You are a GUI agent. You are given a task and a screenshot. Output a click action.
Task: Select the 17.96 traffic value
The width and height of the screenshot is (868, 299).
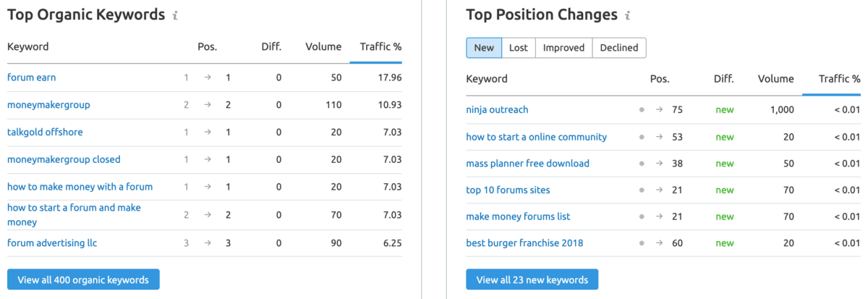point(389,77)
